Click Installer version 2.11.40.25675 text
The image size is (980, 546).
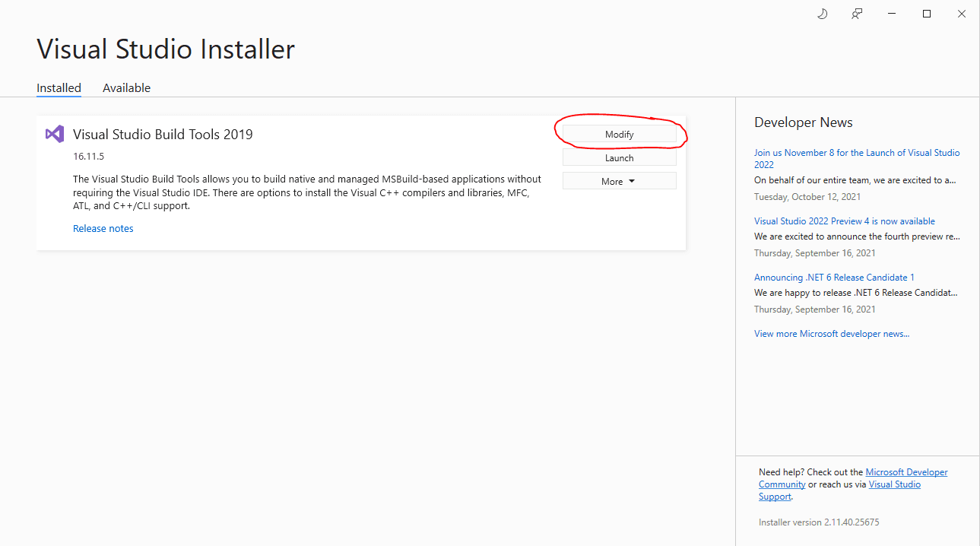tap(819, 522)
